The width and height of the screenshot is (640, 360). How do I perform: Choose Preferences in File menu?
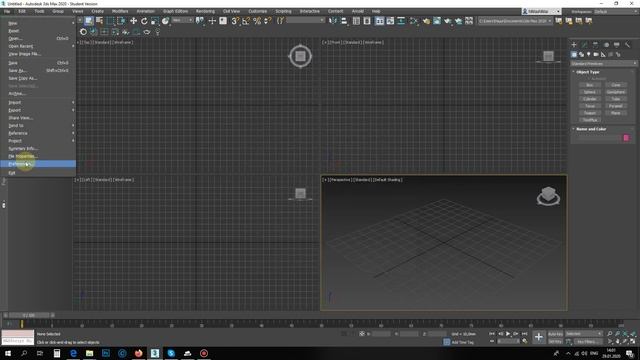click(x=38, y=164)
